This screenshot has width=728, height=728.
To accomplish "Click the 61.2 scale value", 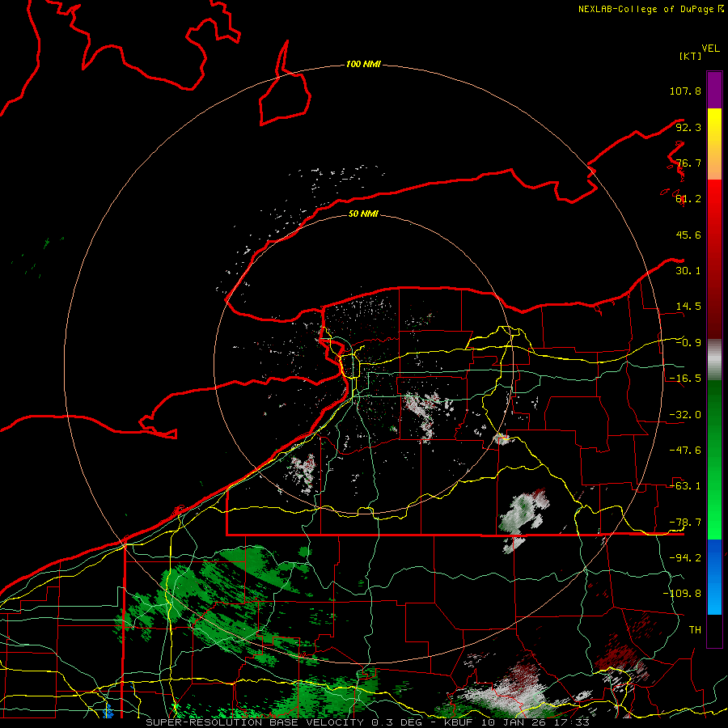I will [x=688, y=199].
